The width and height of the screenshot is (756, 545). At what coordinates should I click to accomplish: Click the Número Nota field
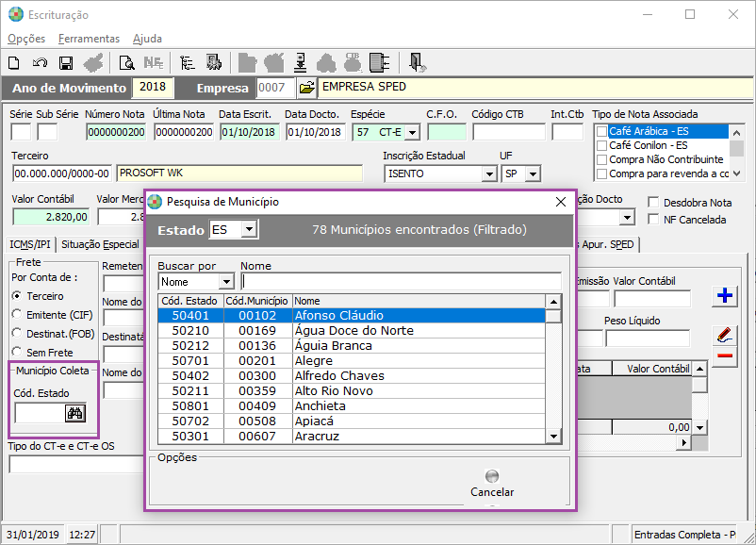pyautogui.click(x=116, y=132)
